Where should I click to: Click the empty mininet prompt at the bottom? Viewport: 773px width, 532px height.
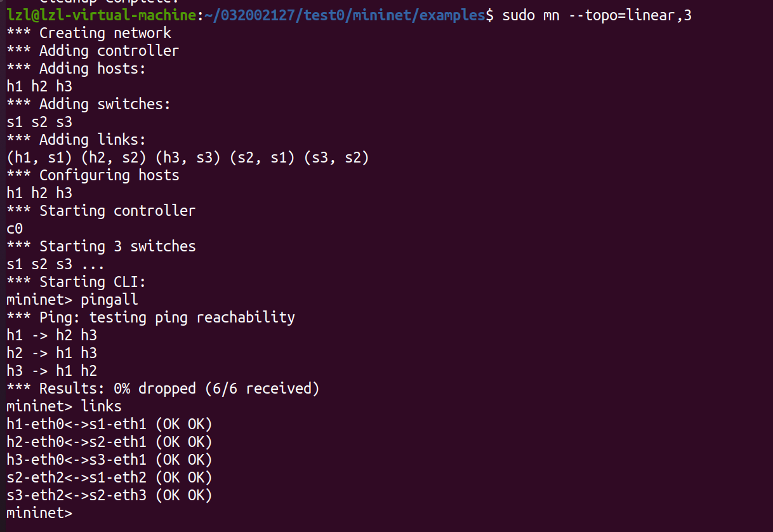[x=39, y=513]
